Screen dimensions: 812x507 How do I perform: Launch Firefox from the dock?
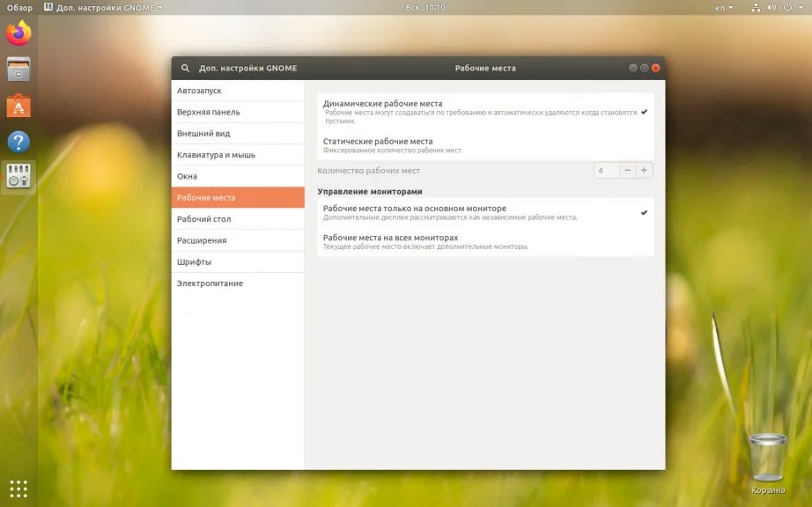pyautogui.click(x=18, y=33)
